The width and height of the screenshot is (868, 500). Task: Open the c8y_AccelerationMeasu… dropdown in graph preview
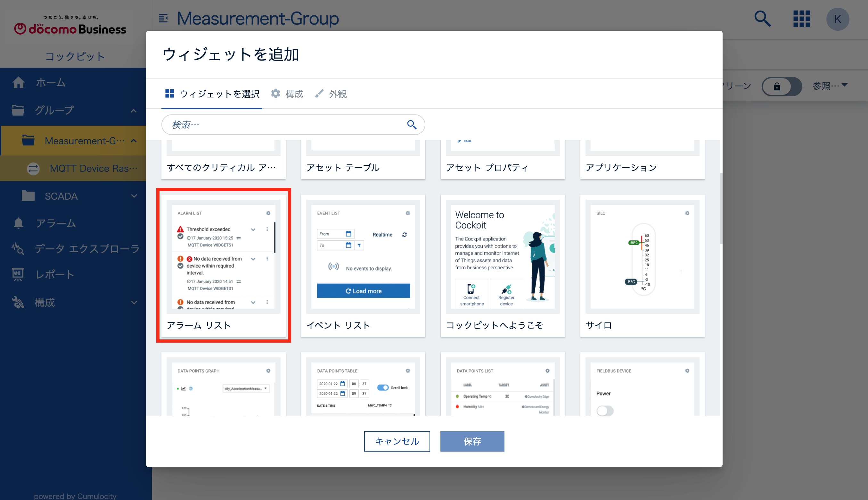click(x=246, y=388)
